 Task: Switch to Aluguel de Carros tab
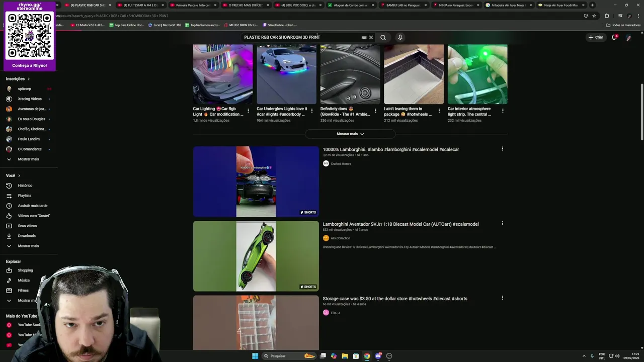[x=351, y=5]
